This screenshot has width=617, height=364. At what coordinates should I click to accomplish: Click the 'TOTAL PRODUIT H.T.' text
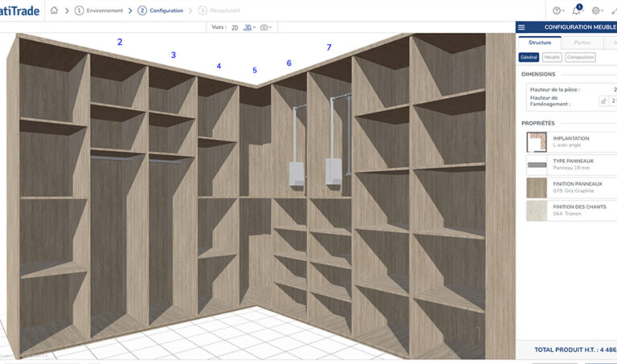564,350
